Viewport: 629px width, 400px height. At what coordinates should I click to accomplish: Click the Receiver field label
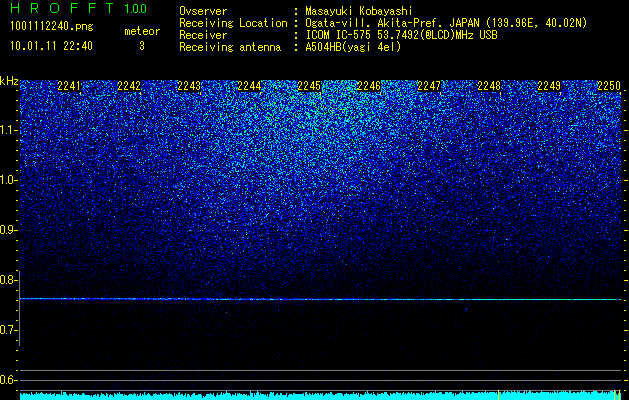[x=203, y=35]
